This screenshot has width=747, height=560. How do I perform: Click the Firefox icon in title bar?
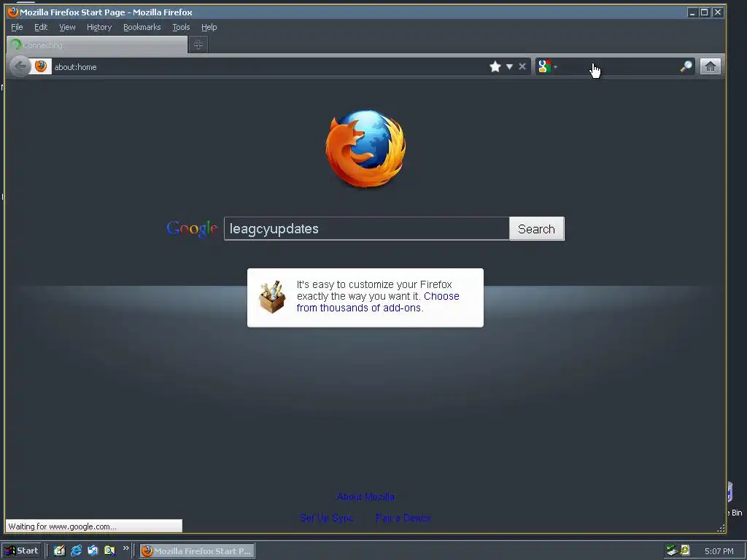pos(13,12)
